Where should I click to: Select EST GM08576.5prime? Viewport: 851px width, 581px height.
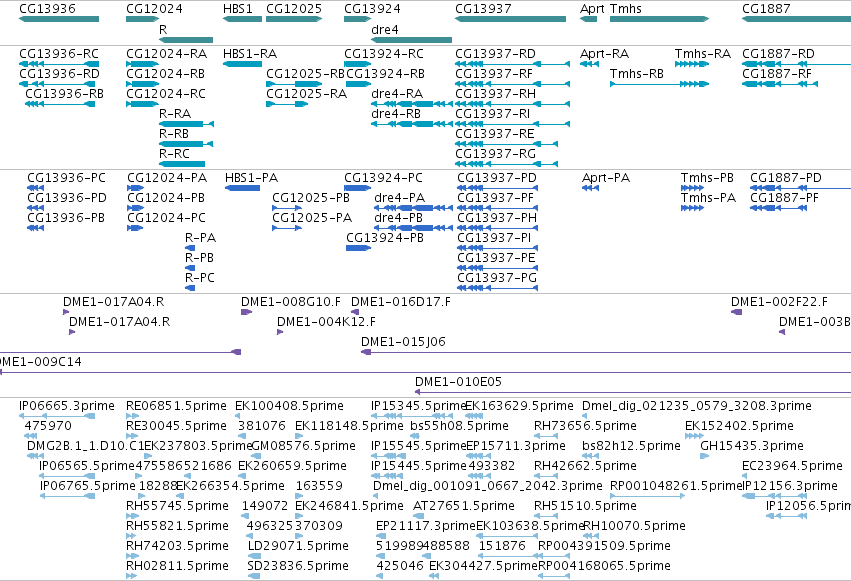coord(303,446)
